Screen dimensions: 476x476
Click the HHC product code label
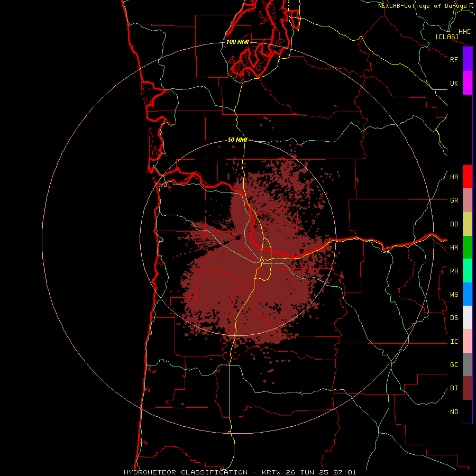pyautogui.click(x=464, y=32)
